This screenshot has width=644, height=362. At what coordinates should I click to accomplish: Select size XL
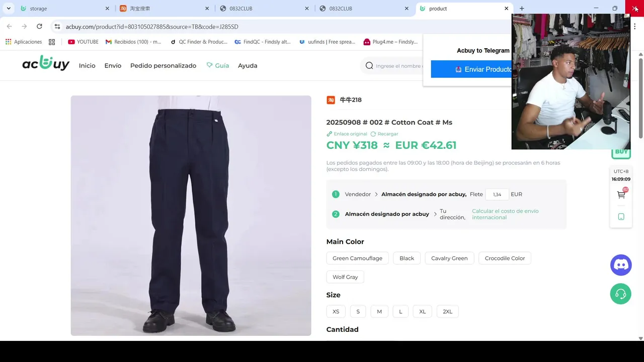coord(423,312)
